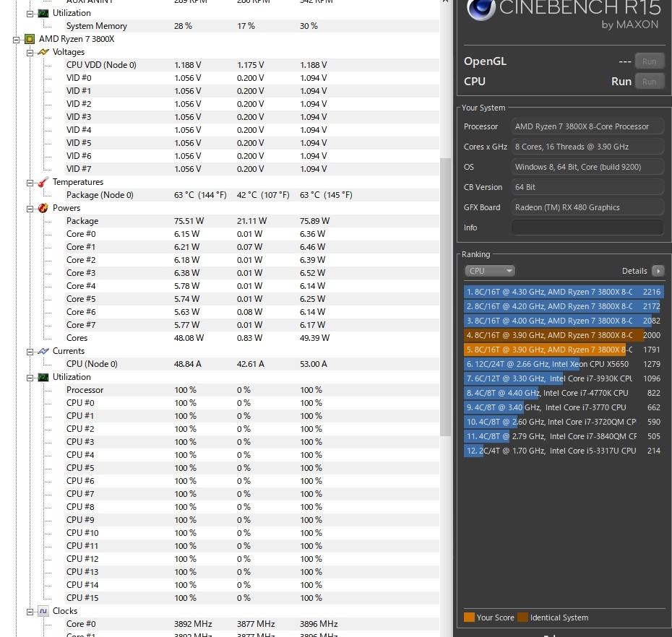Select the Core i7-3840QM ranking entry
The height and width of the screenshot is (637, 672).
564,436
